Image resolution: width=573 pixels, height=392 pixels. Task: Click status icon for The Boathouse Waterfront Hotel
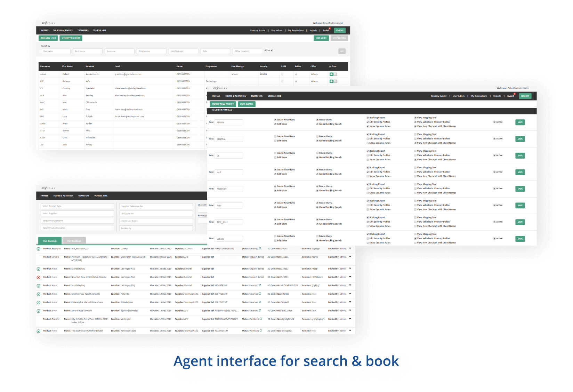click(39, 331)
